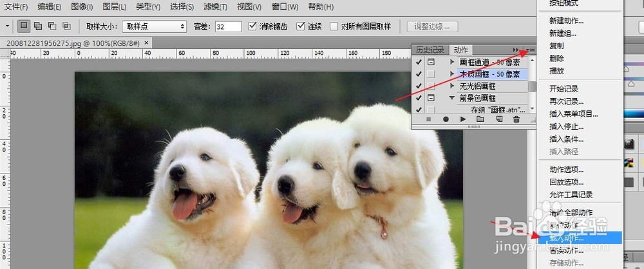Toggle dialog box for 前景色画框 action
The height and width of the screenshot is (269, 644).
pyautogui.click(x=431, y=98)
